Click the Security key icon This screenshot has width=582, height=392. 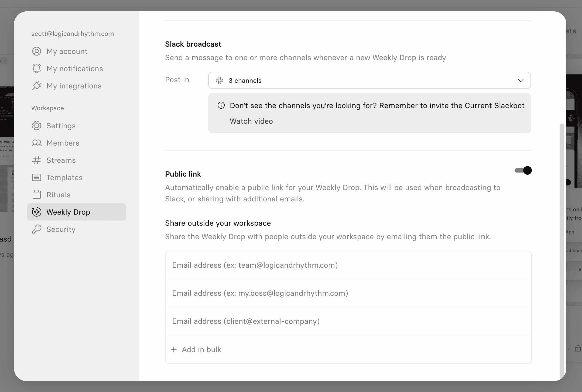tap(37, 229)
